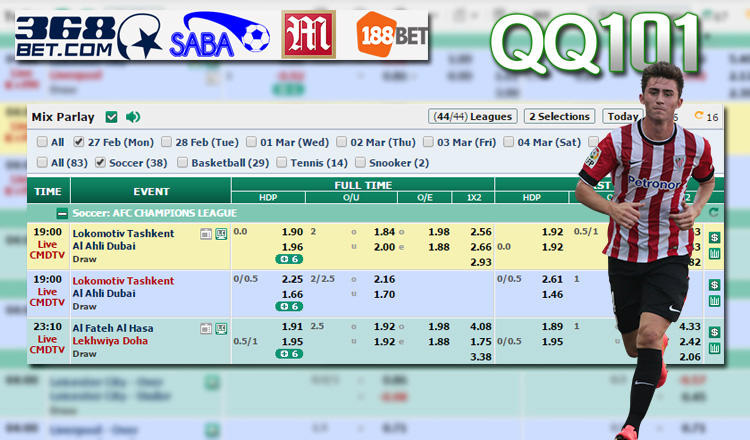Click the red M logo

309,34
